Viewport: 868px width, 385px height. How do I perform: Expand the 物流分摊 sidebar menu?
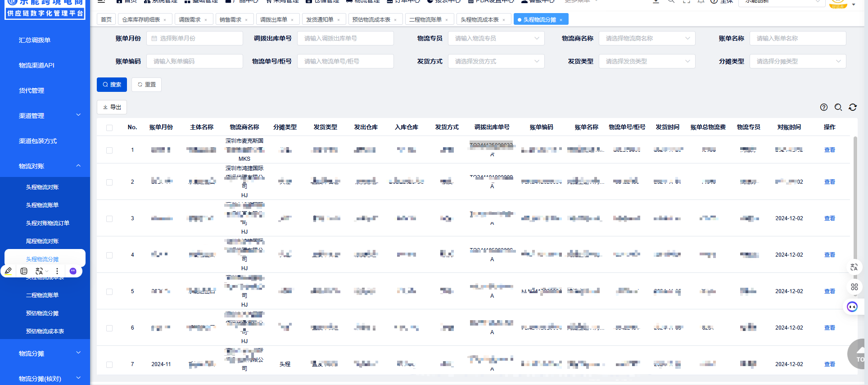pos(45,353)
